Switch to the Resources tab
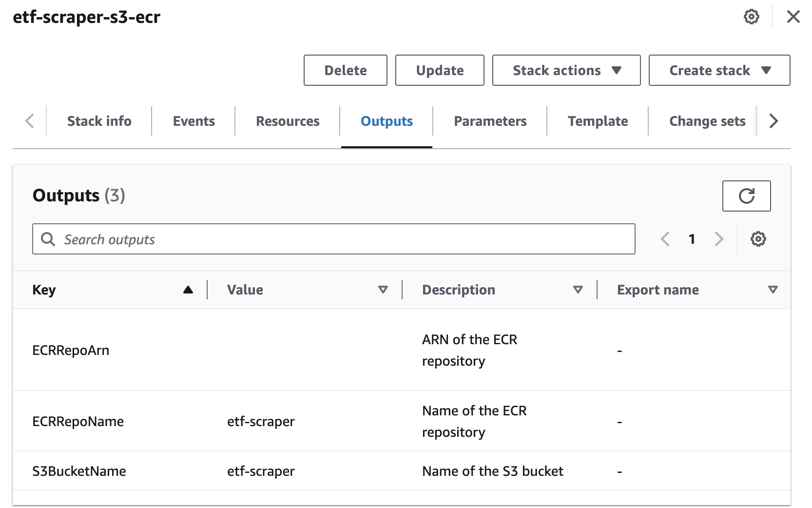Image resolution: width=812 pixels, height=508 pixels. click(x=288, y=121)
